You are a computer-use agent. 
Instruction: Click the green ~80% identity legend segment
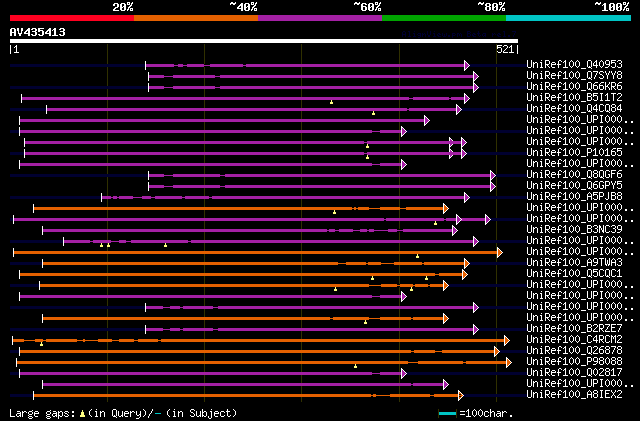[x=444, y=18]
